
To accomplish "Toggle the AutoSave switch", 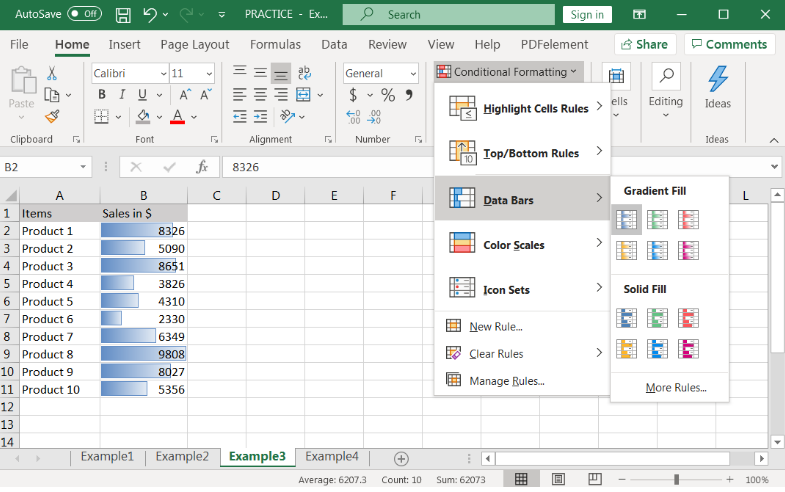I will click(x=85, y=14).
